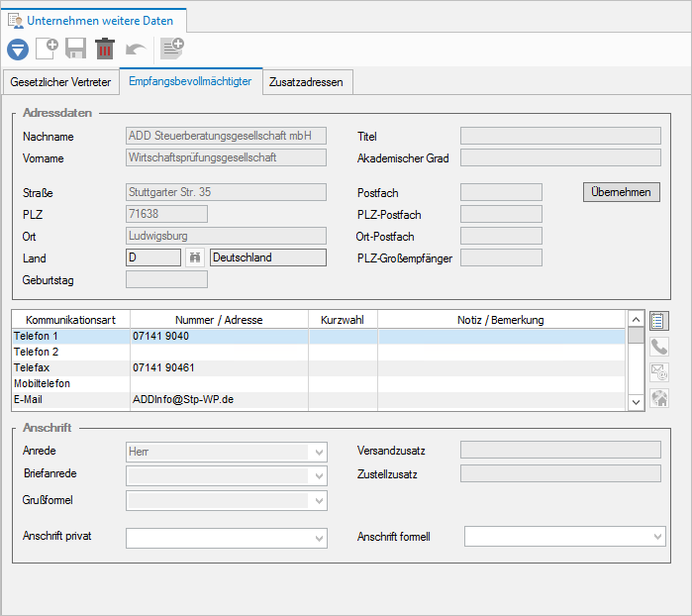The height and width of the screenshot is (616, 692).
Task: Click the address ADDInfo@Stp-WP.de
Action: tap(183, 400)
